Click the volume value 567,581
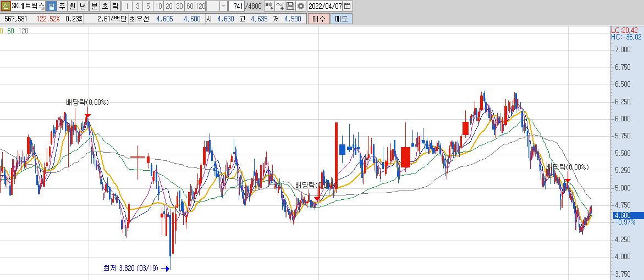This screenshot has height=280, width=644. tap(16, 19)
